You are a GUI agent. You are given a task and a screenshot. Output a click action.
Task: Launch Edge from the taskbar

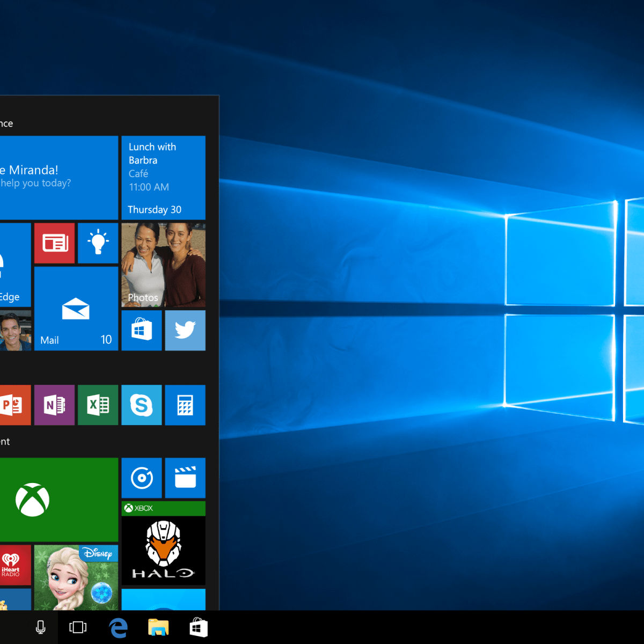tap(118, 627)
